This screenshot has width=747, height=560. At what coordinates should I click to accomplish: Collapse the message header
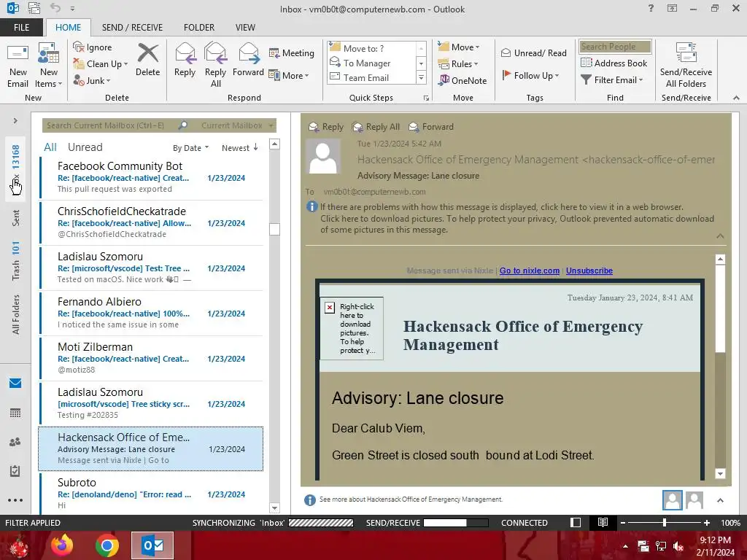720,236
